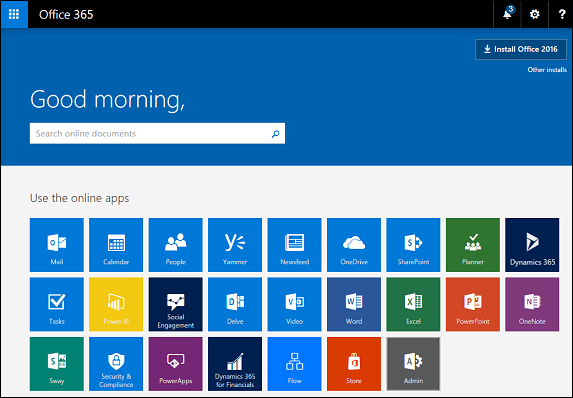Launch the Power BI tile

pos(116,304)
